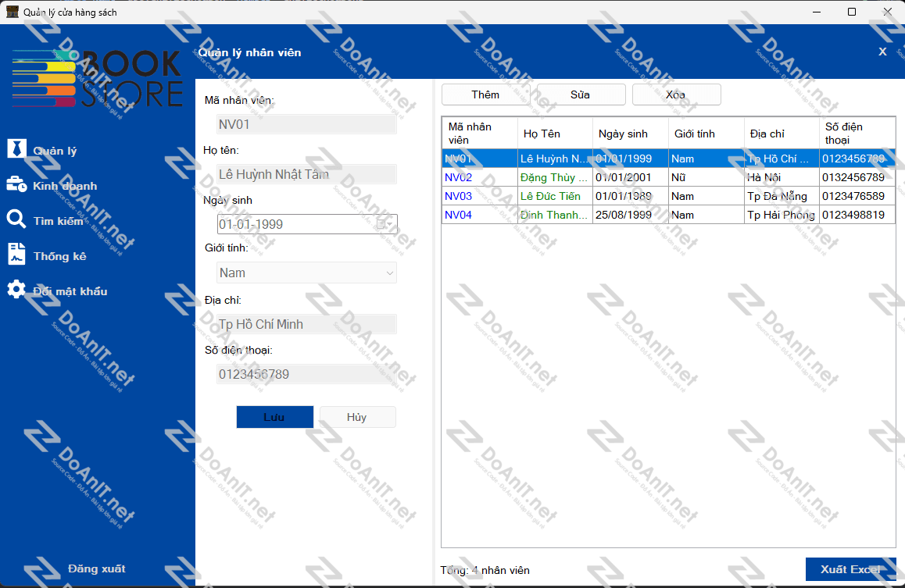Click the Tp Hải Phòng address cell

coord(782,215)
